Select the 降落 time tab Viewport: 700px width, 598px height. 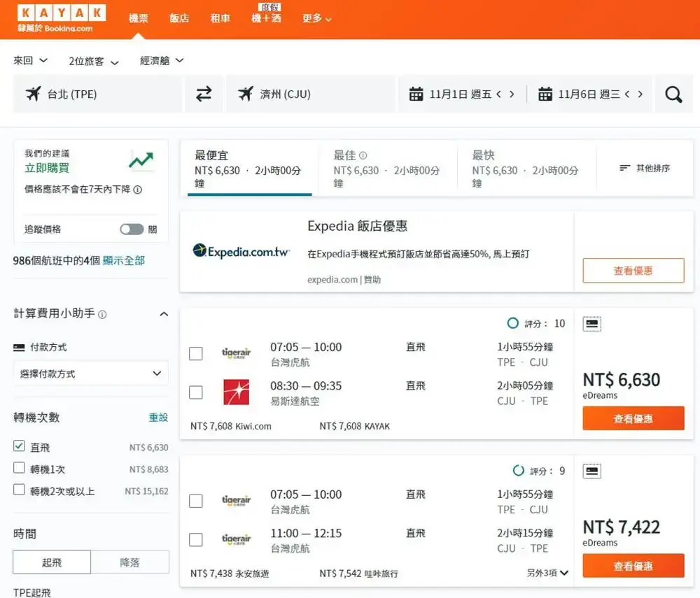130,562
